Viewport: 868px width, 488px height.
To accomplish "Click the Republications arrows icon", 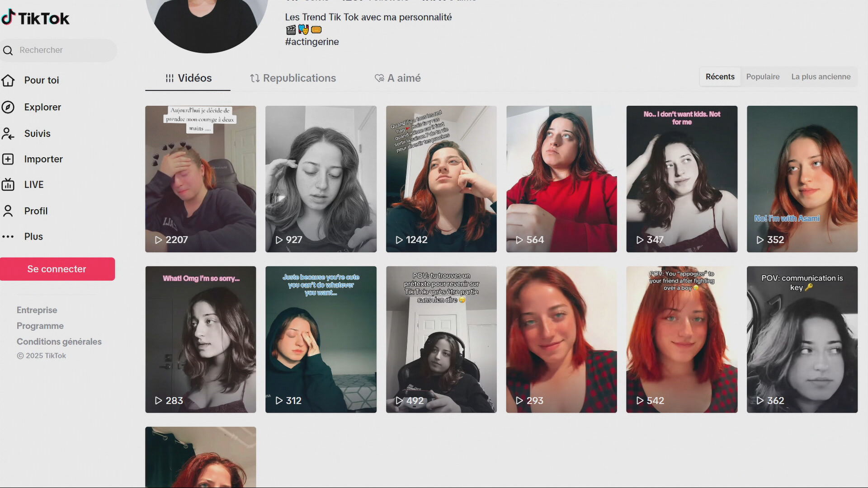I will click(255, 78).
